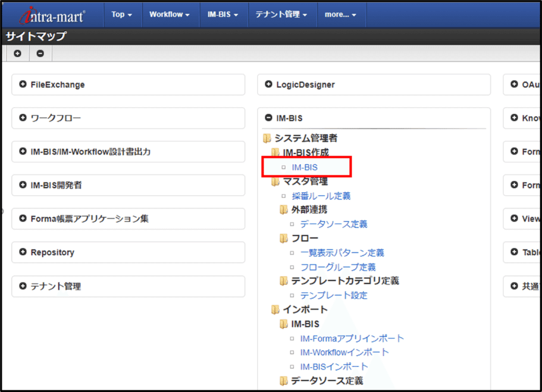Click the システム管理者 folder label
542x392 pixels.
click(306, 138)
